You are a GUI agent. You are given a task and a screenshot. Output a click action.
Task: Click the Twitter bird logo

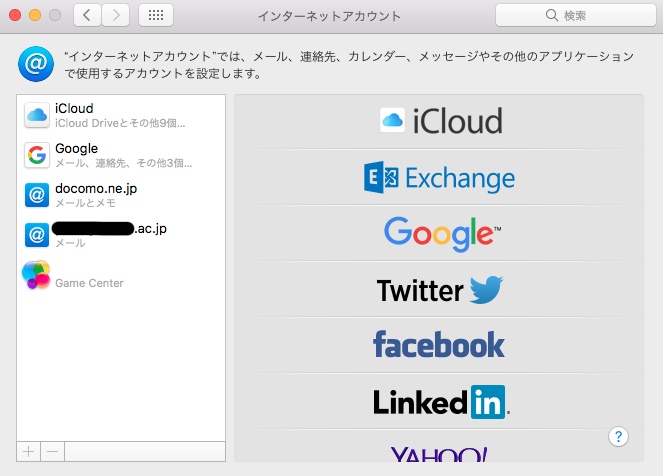(x=486, y=289)
